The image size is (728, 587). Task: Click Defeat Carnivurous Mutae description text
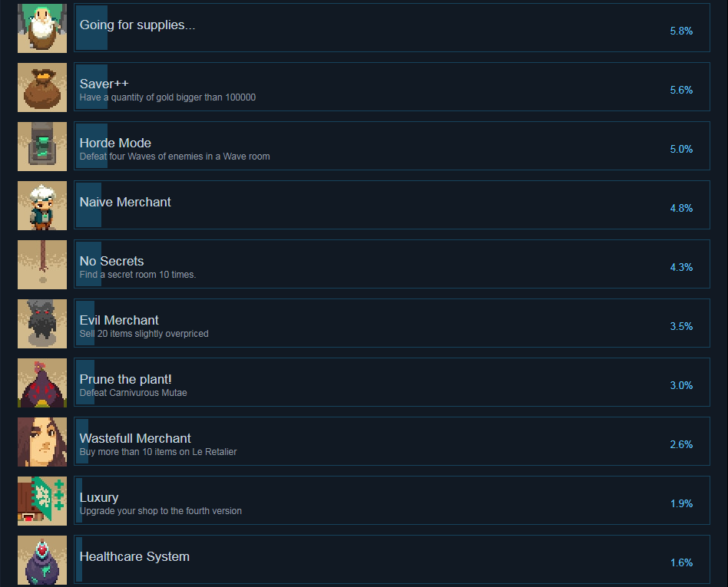click(134, 393)
